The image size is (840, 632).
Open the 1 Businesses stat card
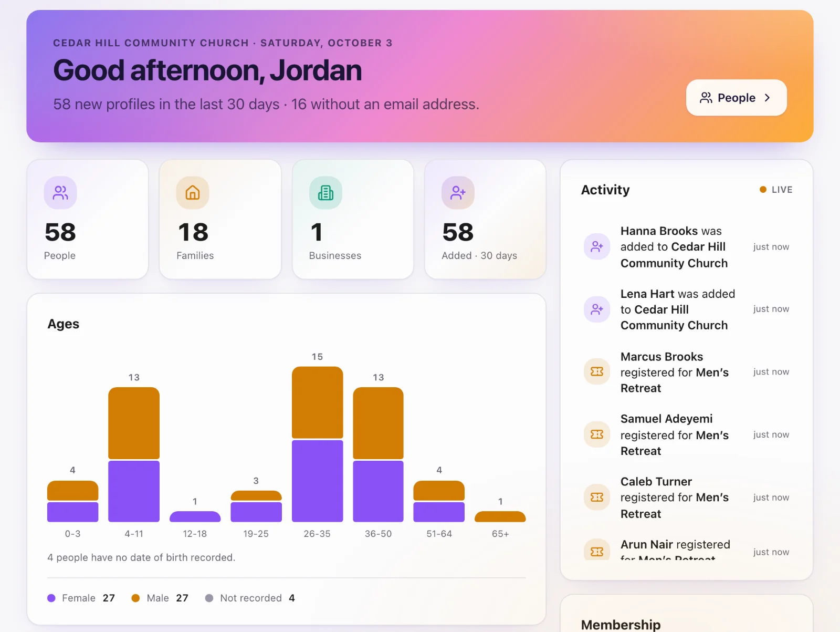point(353,219)
